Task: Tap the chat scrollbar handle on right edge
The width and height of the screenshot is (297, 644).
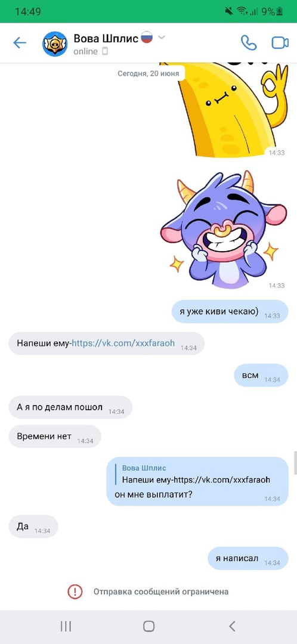Action: [295, 462]
